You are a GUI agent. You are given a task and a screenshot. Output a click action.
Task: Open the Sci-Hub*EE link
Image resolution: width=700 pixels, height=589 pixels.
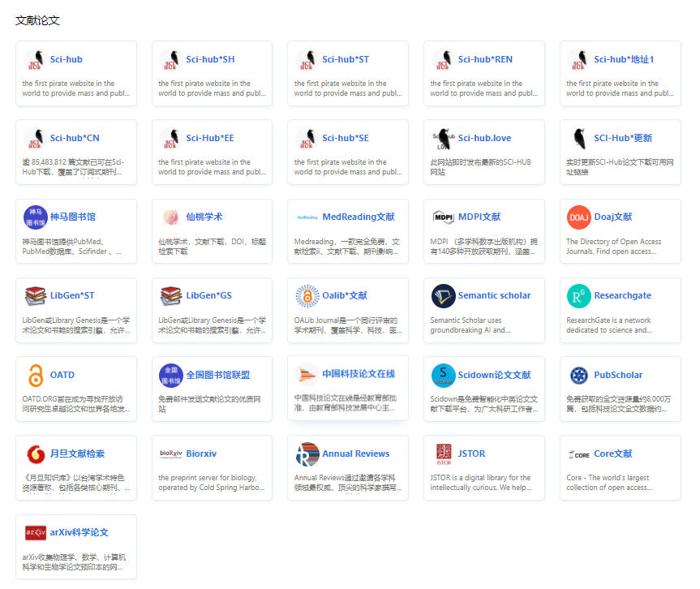(x=210, y=138)
